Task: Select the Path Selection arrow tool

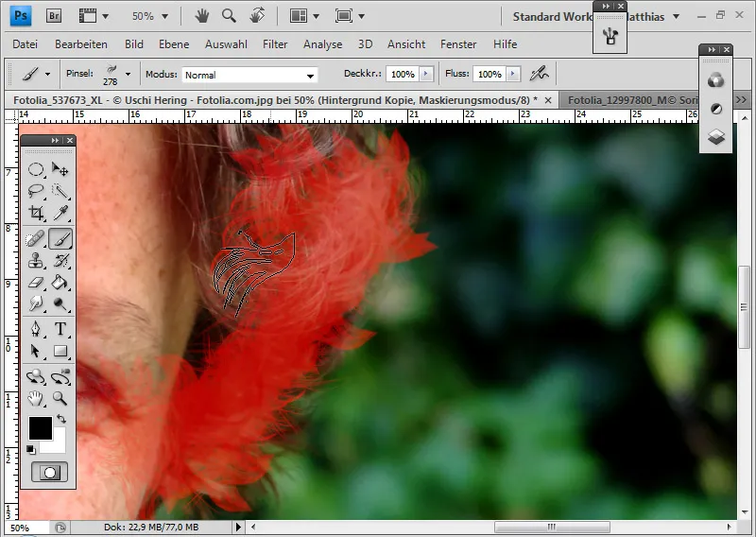Action: tap(36, 351)
